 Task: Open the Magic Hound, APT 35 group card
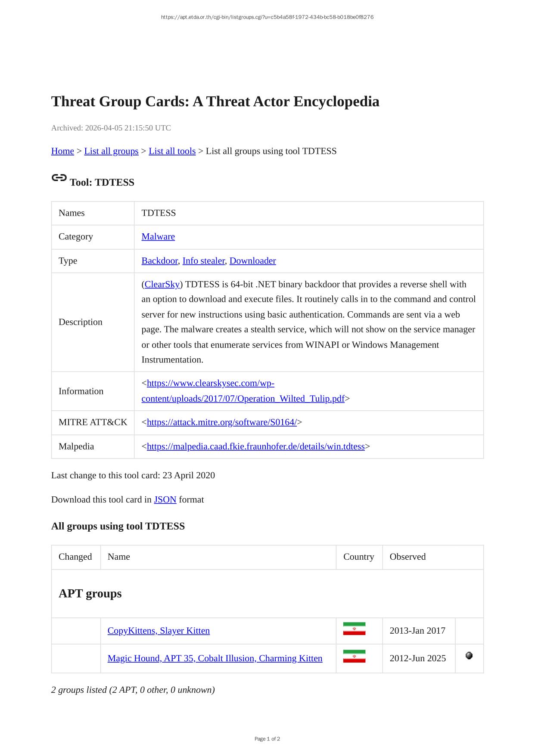215,658
